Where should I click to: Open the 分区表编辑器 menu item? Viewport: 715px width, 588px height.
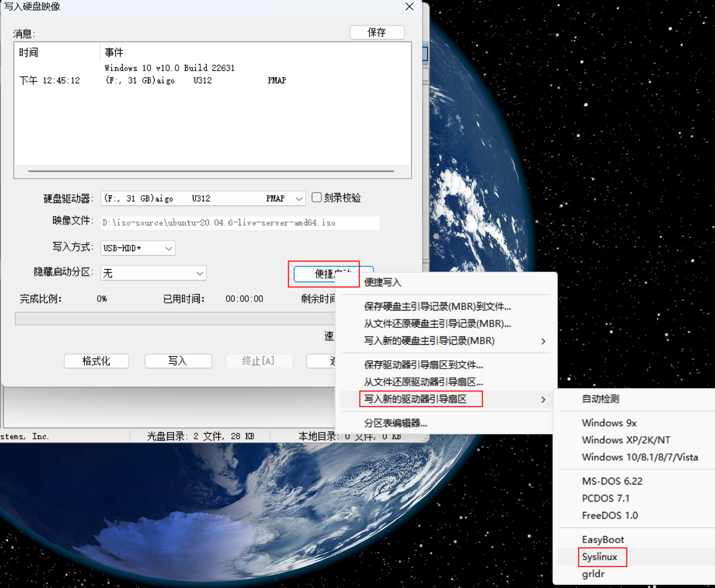(x=396, y=423)
